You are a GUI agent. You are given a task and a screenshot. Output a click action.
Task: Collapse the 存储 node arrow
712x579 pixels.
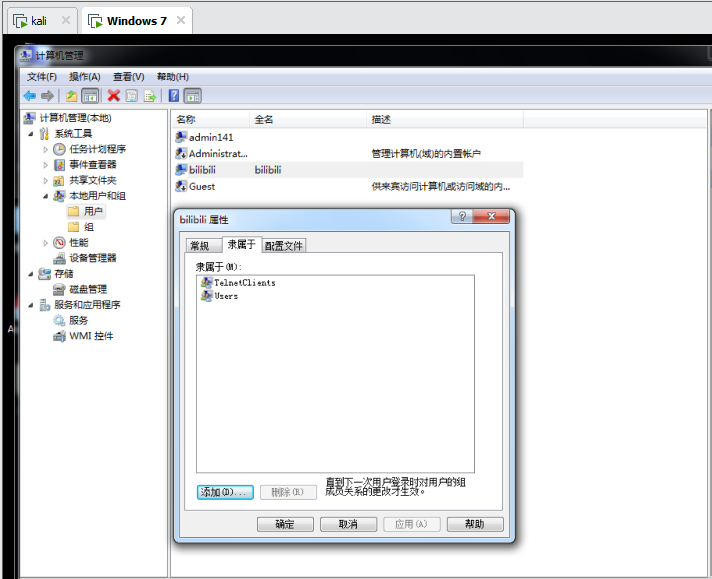click(31, 274)
